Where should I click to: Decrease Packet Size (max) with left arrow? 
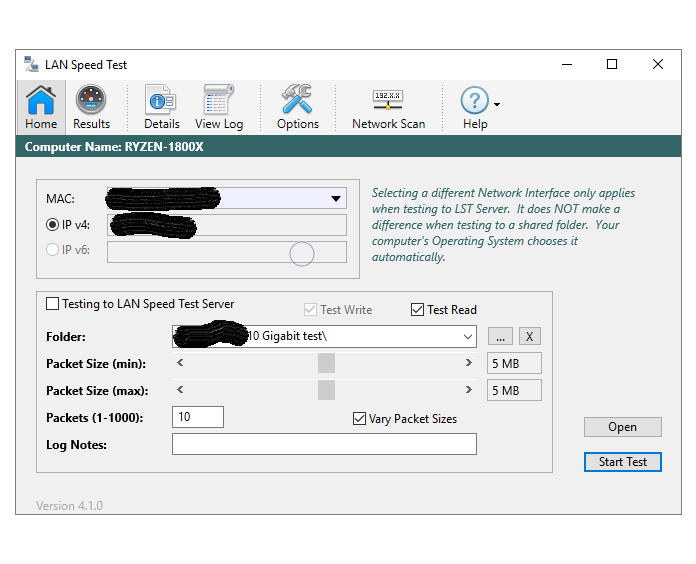180,390
